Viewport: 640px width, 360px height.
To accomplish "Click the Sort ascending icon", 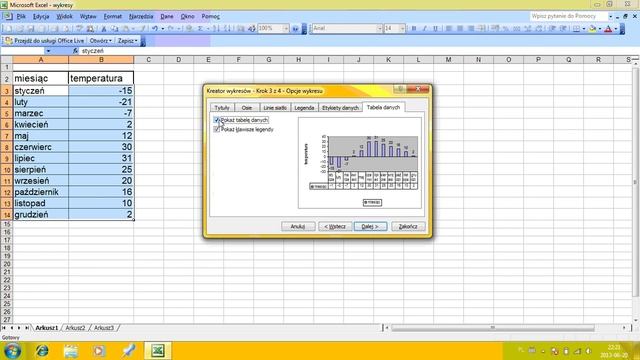I will click(216, 29).
